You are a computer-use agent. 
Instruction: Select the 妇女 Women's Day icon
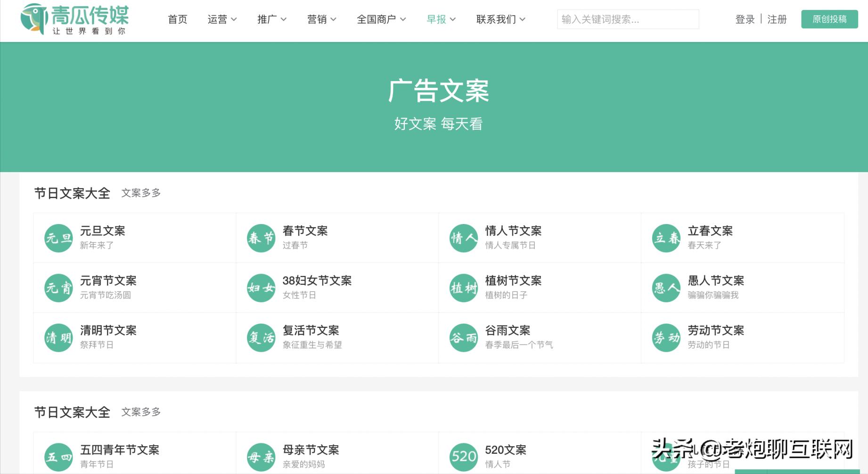pyautogui.click(x=261, y=288)
